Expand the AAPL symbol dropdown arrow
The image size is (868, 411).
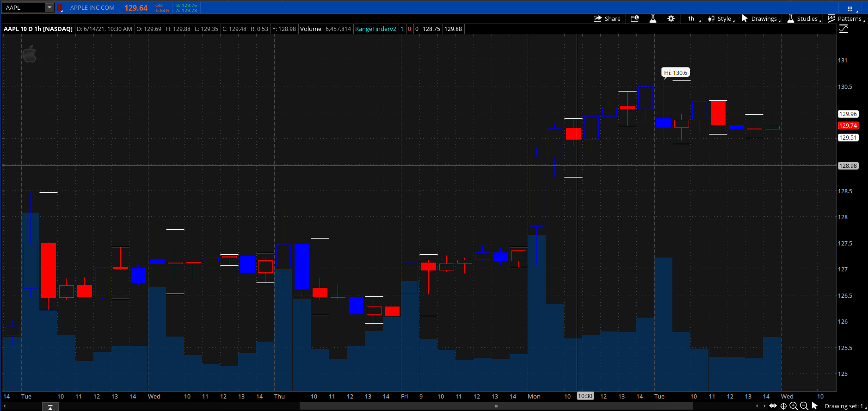point(49,7)
